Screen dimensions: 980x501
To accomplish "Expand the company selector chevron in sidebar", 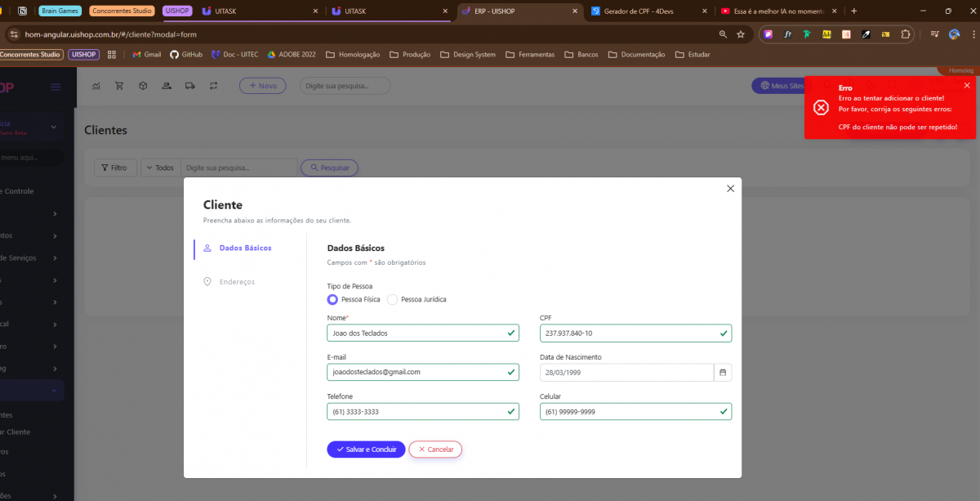I will (54, 127).
